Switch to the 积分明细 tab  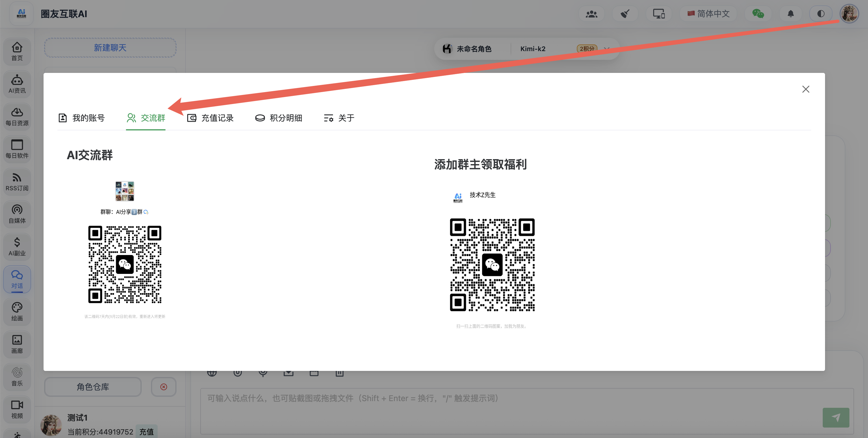point(279,118)
